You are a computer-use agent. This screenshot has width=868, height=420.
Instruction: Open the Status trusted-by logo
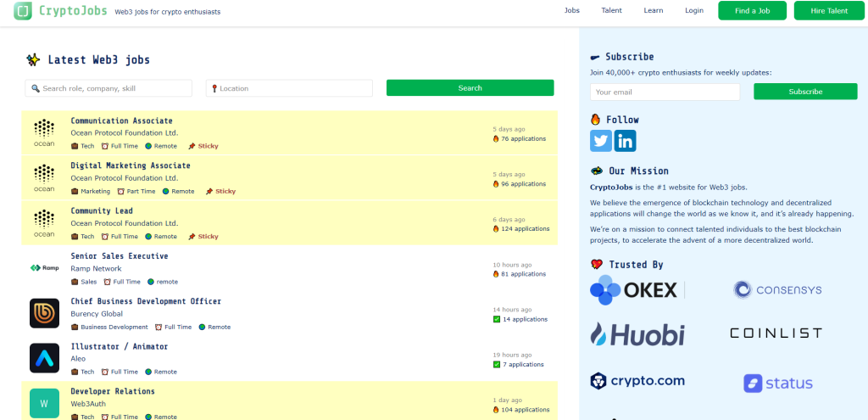point(778,384)
